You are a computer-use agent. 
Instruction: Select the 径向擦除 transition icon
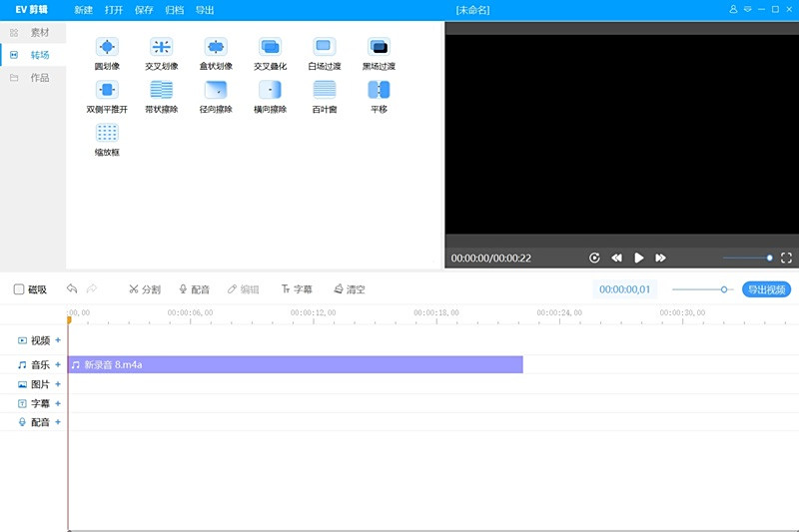[x=216, y=90]
